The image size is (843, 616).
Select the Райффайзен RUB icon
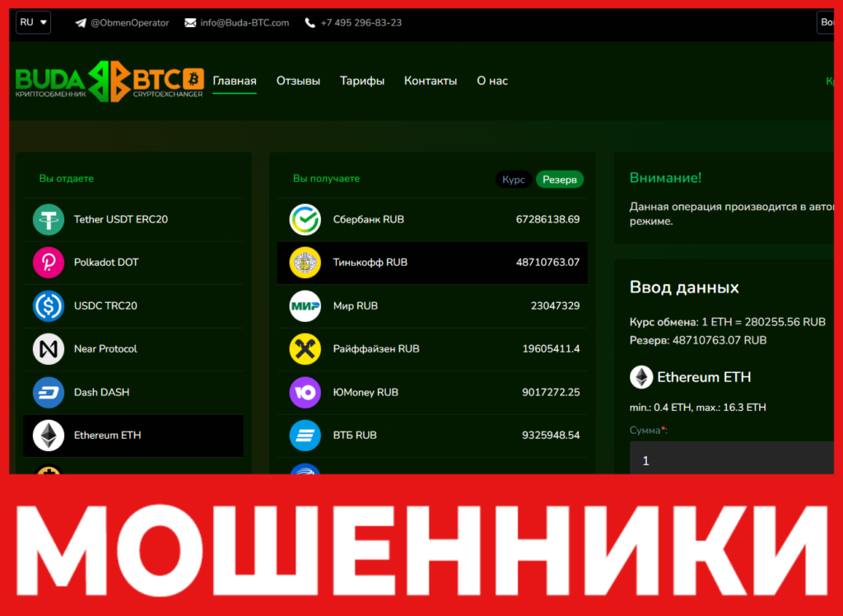pos(305,348)
